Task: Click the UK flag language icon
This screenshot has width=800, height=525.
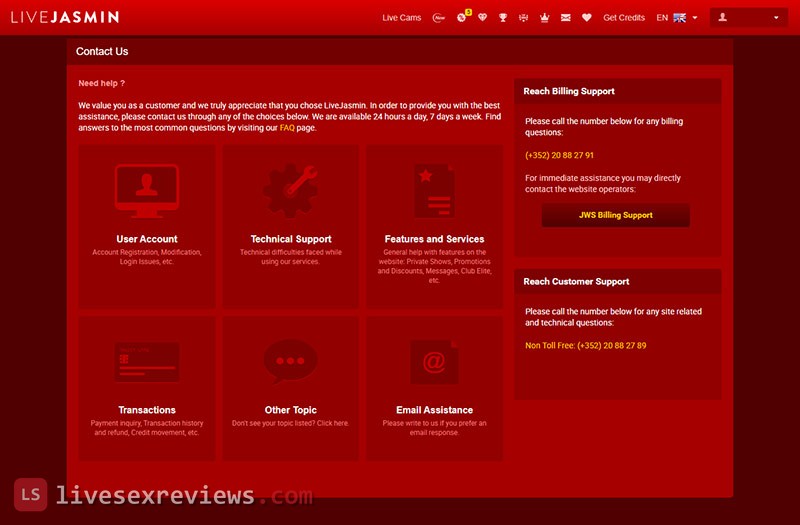Action: (x=680, y=18)
